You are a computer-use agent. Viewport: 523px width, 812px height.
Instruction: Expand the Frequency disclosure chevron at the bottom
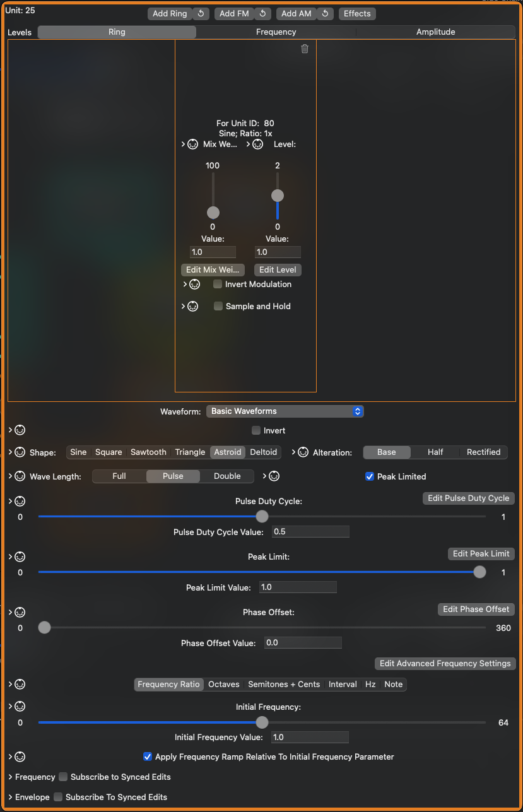click(11, 777)
